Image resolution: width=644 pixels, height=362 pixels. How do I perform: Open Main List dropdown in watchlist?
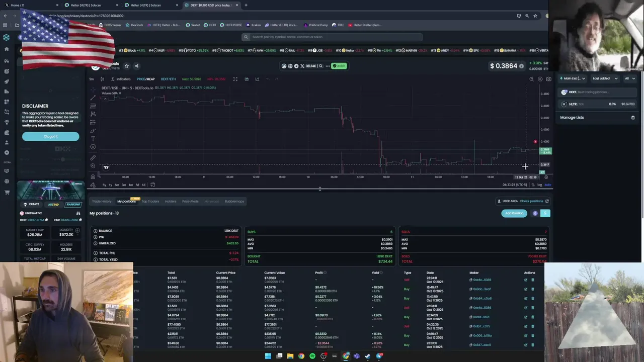[573, 78]
